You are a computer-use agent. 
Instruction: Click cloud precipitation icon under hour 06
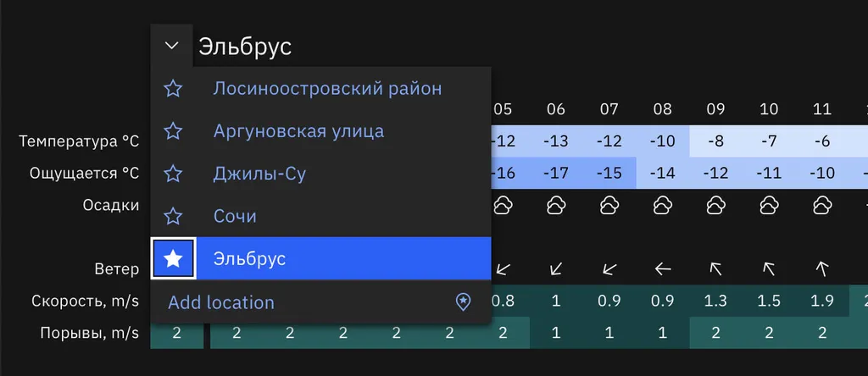click(x=556, y=205)
